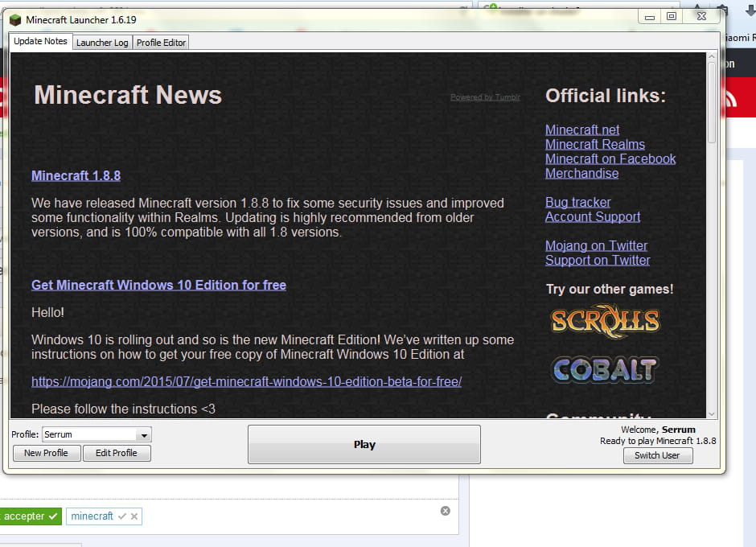Switch to the Update Notes tab

tap(40, 42)
